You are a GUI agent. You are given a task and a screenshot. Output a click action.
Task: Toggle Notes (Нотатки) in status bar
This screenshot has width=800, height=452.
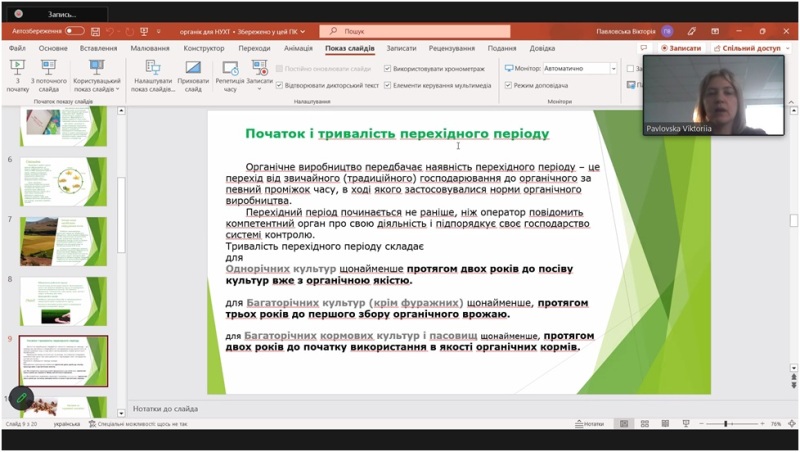point(589,423)
